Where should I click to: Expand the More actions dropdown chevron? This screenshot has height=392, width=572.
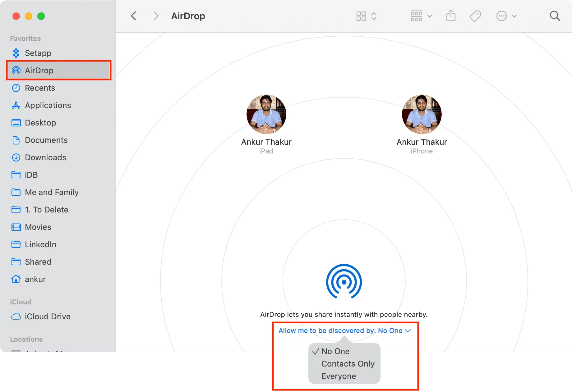point(514,16)
